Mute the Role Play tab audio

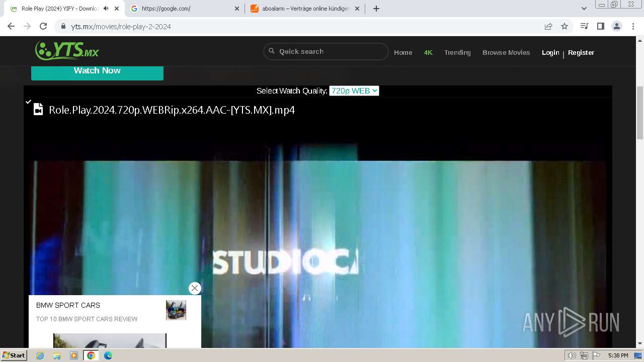[106, 9]
